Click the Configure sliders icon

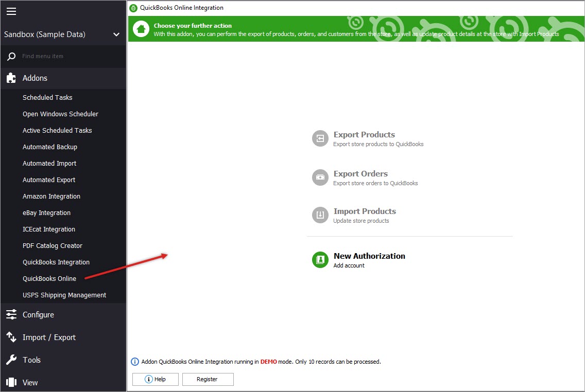(11, 314)
